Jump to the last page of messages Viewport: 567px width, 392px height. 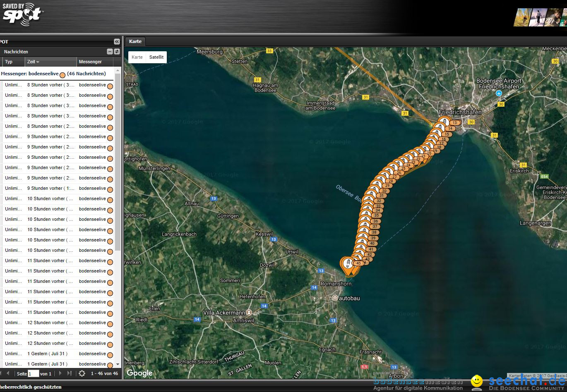click(x=69, y=373)
